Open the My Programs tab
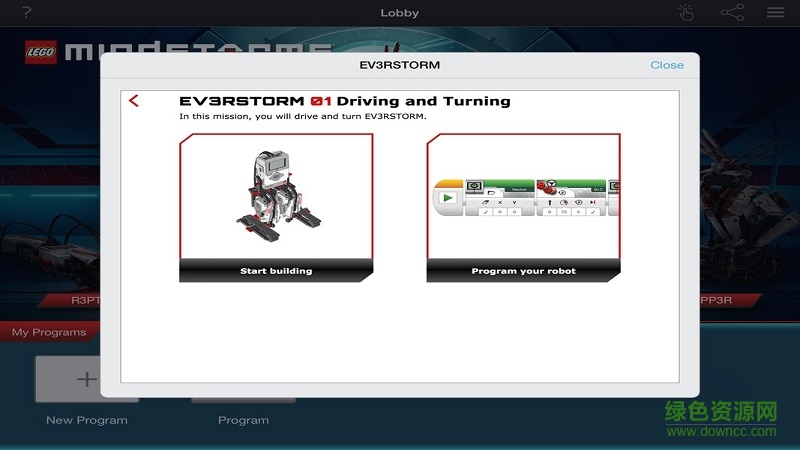 click(49, 332)
